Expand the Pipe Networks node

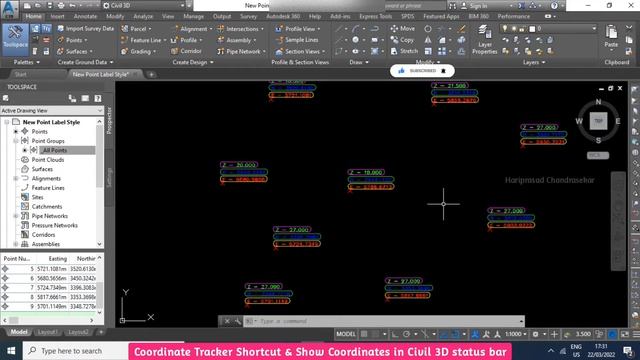point(16,216)
